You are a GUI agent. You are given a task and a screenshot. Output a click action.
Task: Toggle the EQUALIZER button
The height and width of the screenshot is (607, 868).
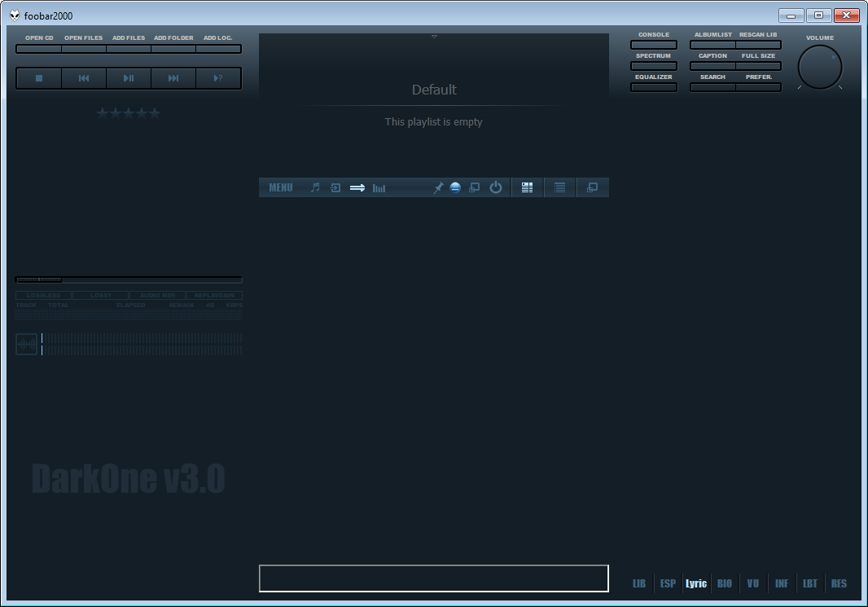[x=654, y=87]
